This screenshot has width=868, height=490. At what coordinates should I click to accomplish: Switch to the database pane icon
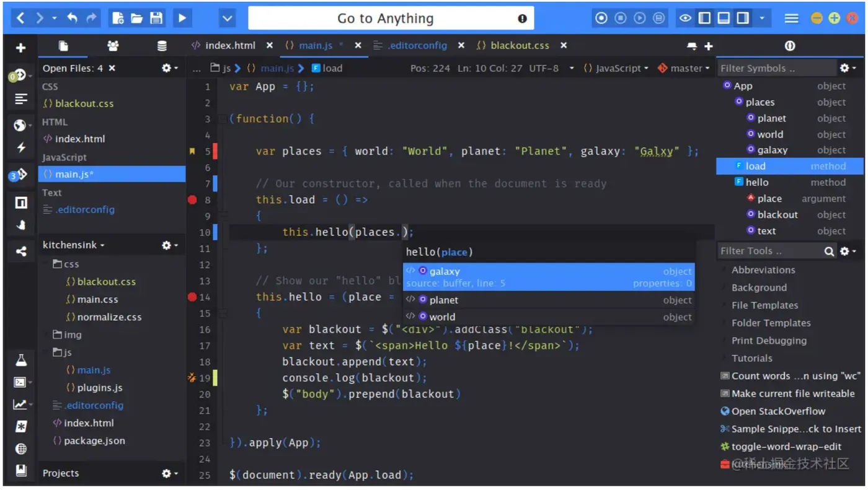(x=162, y=46)
